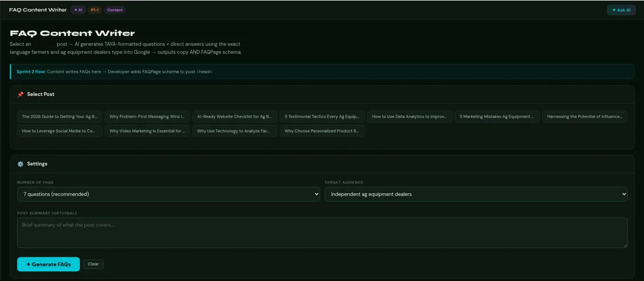Screen dimensions: 644x281
Task: Choose post '5 Marketing Mistakes Ag Equipment'
Action: pos(497,116)
